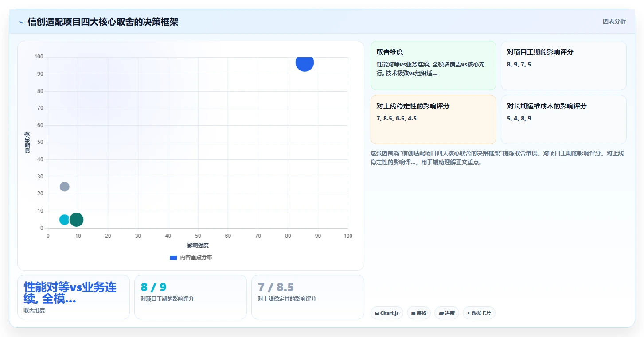Select the dark teal bubble near 10
The image size is (644, 337).
coord(76,219)
